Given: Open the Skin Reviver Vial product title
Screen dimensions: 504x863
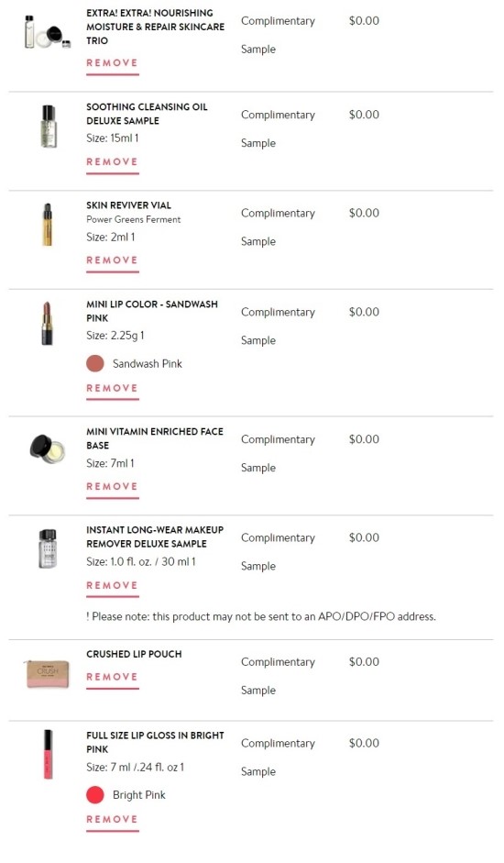Looking at the screenshot, I should pyautogui.click(x=129, y=205).
